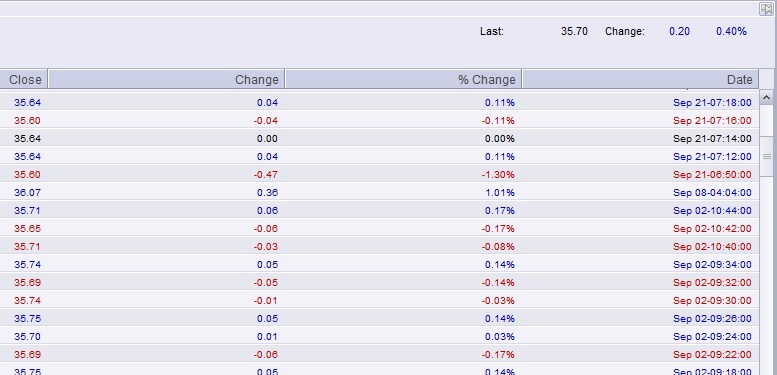Sort by the % Change column header
The height and width of the screenshot is (375, 777).
403,79
